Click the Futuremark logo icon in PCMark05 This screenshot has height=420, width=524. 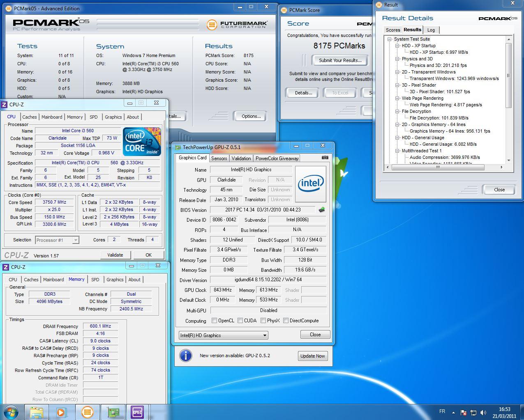coord(212,25)
